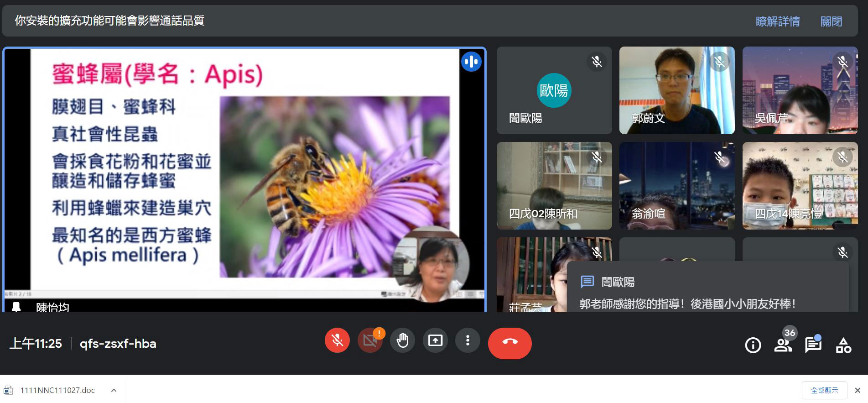Close the downloads bar
The image size is (868, 403).
pyautogui.click(x=858, y=390)
